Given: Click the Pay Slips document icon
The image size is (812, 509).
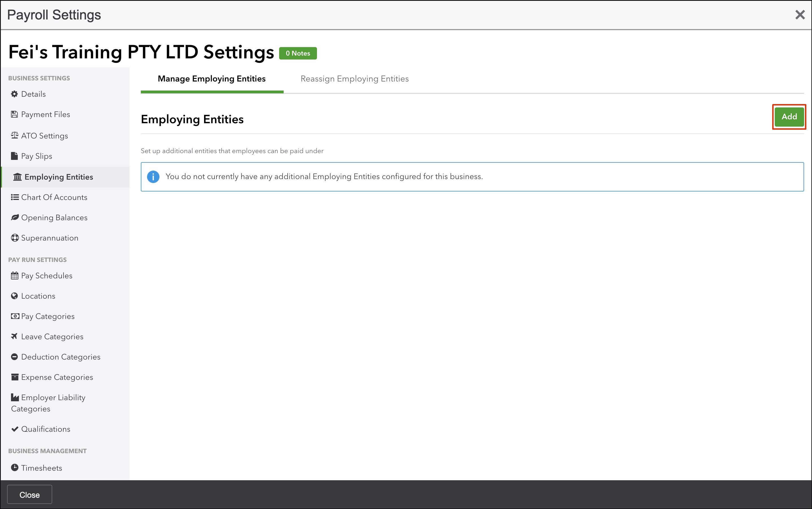Looking at the screenshot, I should (x=14, y=156).
